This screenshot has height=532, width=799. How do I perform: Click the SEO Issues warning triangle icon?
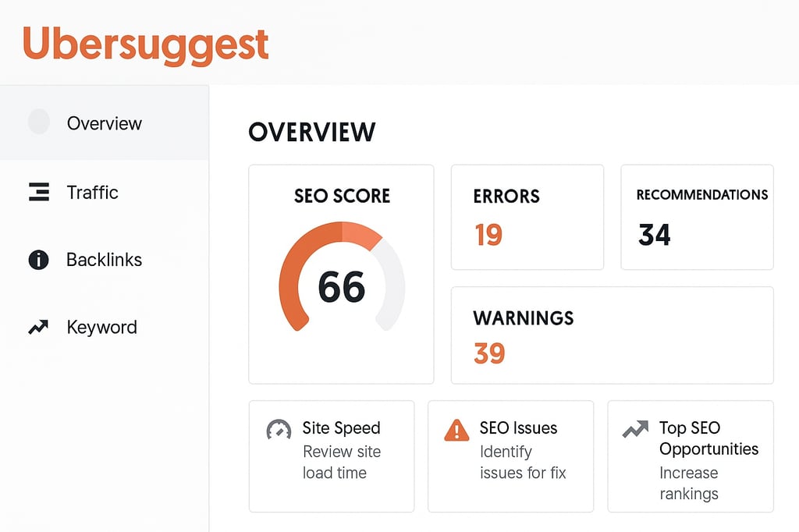coord(456,430)
